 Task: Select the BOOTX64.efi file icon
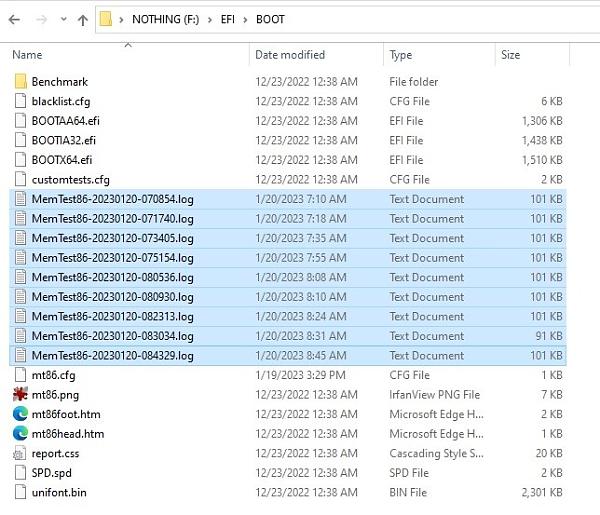point(20,160)
